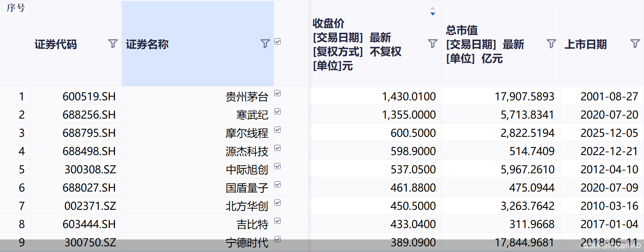The image size is (644, 252).
Task: Select 证券名称 column header
Action: [x=198, y=44]
